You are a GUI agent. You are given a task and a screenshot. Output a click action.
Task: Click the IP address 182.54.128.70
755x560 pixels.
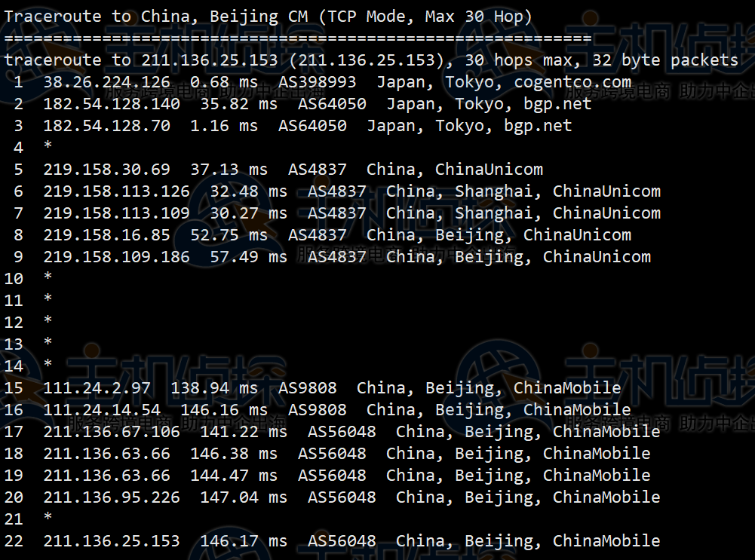[106, 126]
